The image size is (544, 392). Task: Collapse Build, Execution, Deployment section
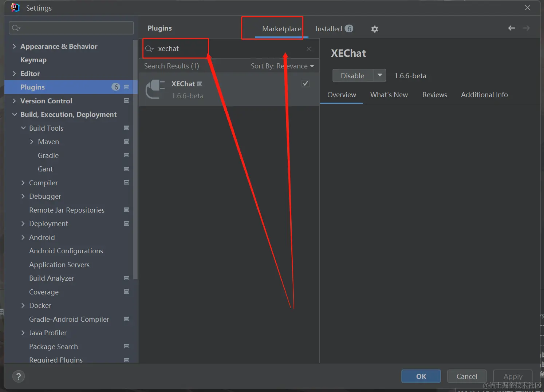pyautogui.click(x=15, y=114)
